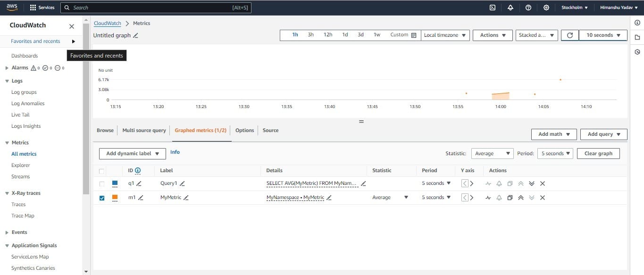Open the notifications bell in header
Viewport: 644px width, 275px height.
[x=510, y=8]
